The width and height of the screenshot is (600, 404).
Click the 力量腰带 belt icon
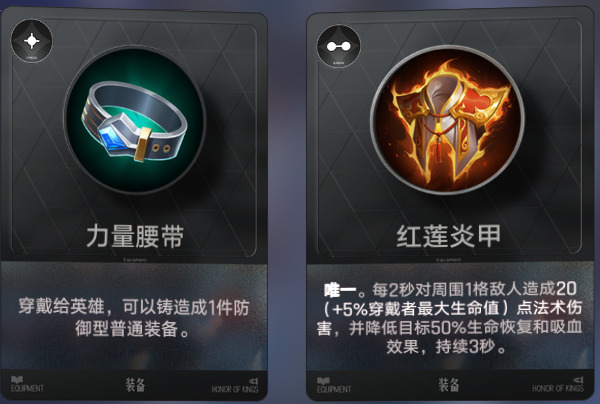[135, 120]
